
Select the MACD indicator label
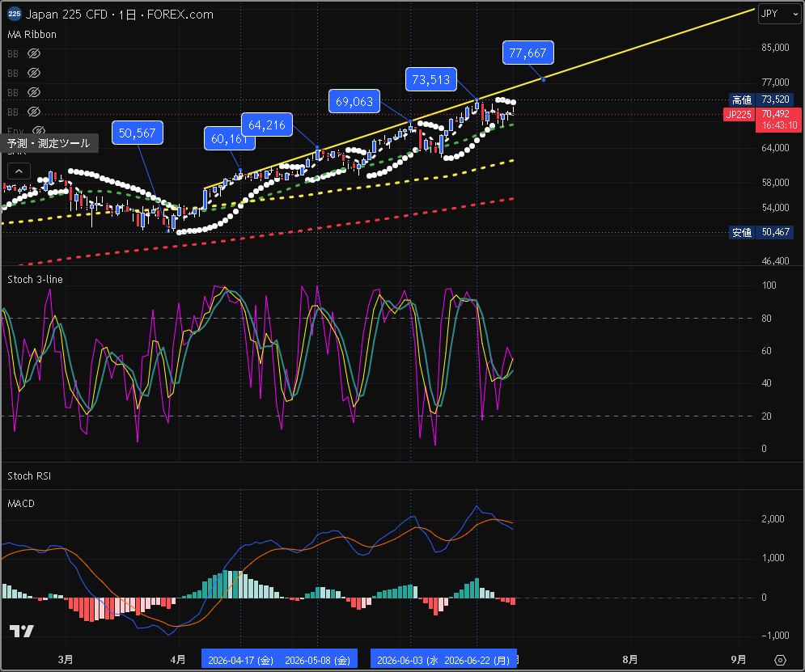tap(21, 504)
